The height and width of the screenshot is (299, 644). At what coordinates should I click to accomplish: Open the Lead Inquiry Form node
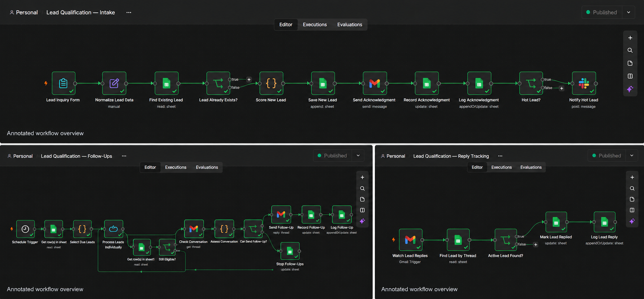(x=63, y=83)
